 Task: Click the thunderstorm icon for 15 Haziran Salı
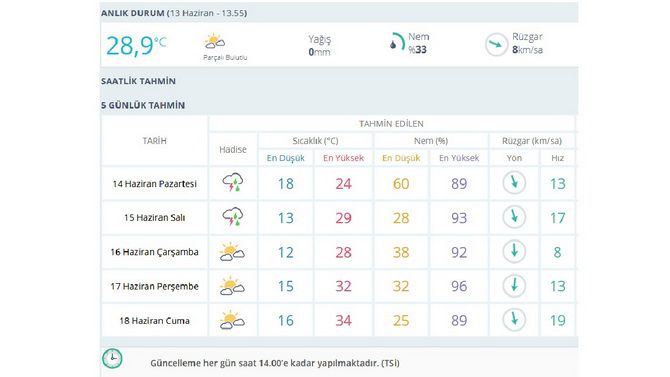click(232, 217)
